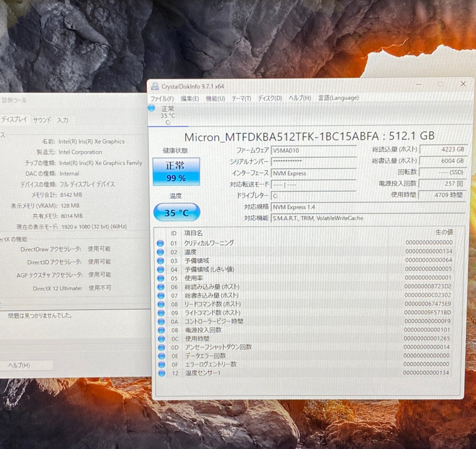Open the テーマ(T) menu
The height and width of the screenshot is (449, 476).
click(241, 98)
